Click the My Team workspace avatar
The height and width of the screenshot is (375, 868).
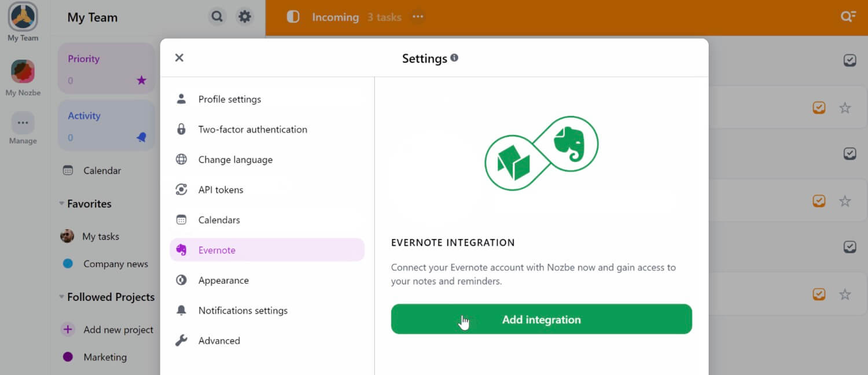pos(23,16)
